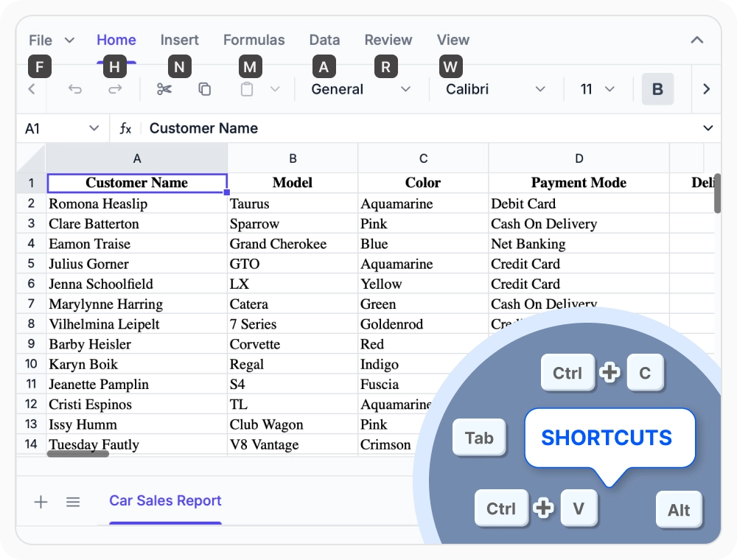
Task: Select row 10 header
Action: tap(32, 364)
